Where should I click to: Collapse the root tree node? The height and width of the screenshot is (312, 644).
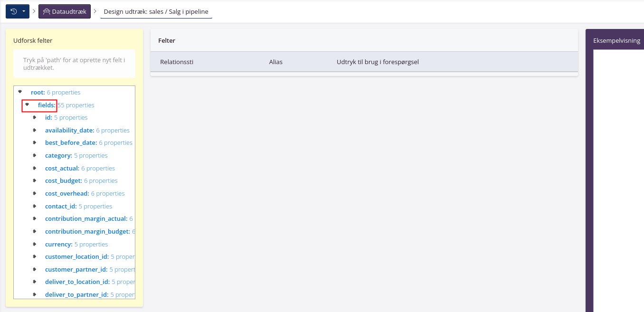(20, 92)
